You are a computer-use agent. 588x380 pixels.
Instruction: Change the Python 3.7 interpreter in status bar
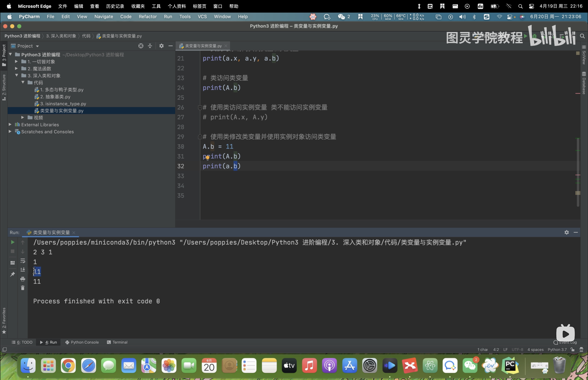(x=557, y=350)
